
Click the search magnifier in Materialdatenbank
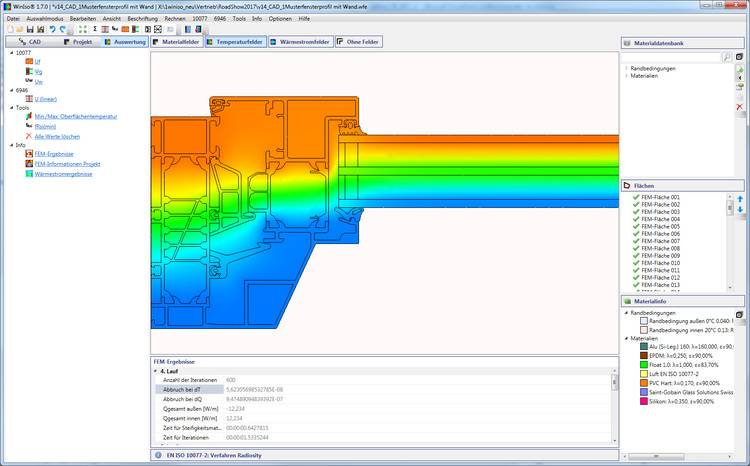[727, 57]
